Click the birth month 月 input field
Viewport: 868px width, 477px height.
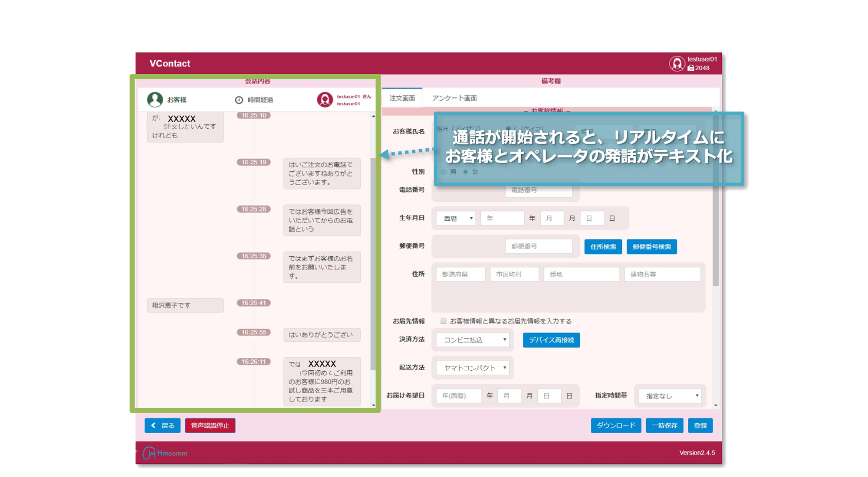(x=552, y=219)
